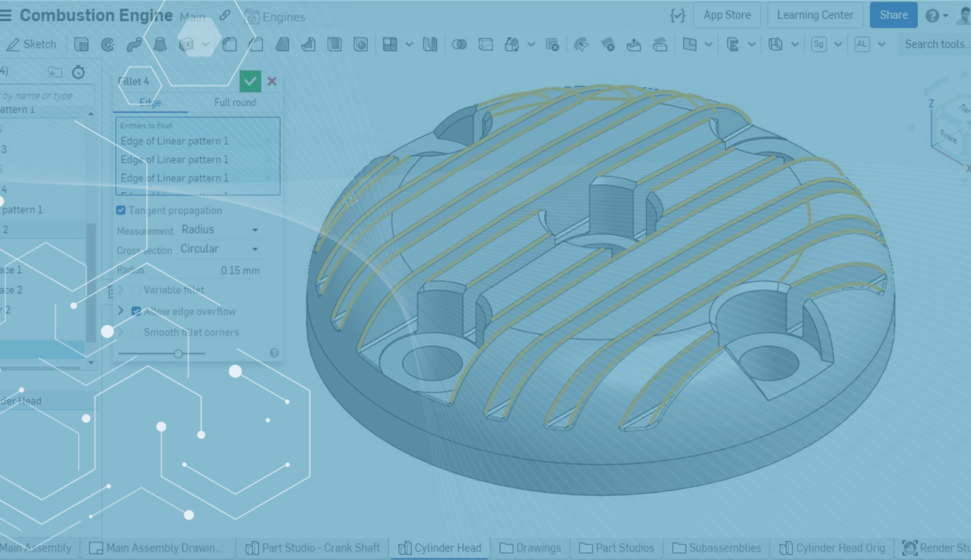Image resolution: width=971 pixels, height=560 pixels.
Task: Click the Boolean tool icon
Action: pyautogui.click(x=459, y=44)
